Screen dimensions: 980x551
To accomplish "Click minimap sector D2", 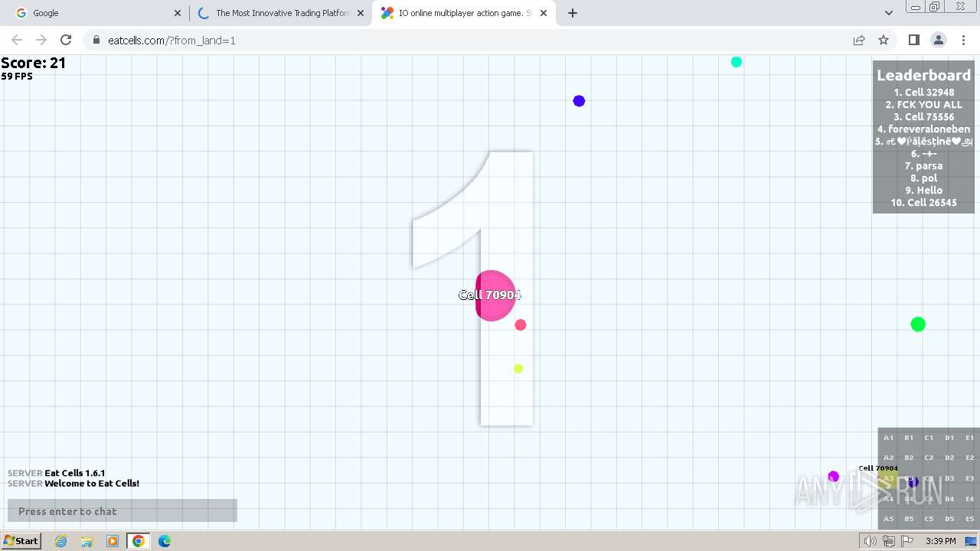I will point(949,458).
